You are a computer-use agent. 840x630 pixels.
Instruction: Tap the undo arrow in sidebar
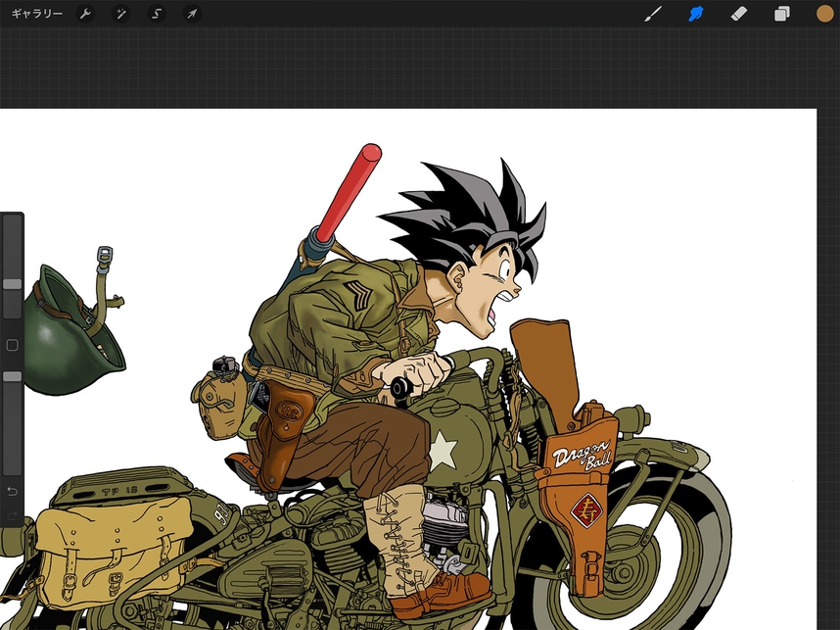(12, 490)
